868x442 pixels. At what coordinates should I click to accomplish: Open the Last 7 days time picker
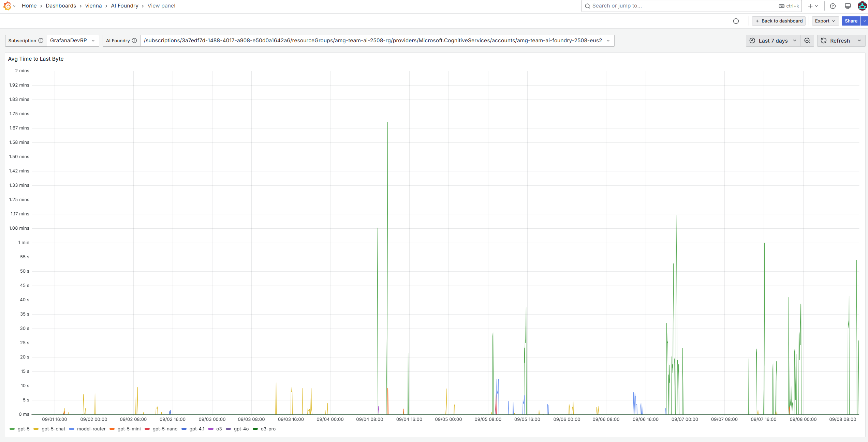[773, 41]
